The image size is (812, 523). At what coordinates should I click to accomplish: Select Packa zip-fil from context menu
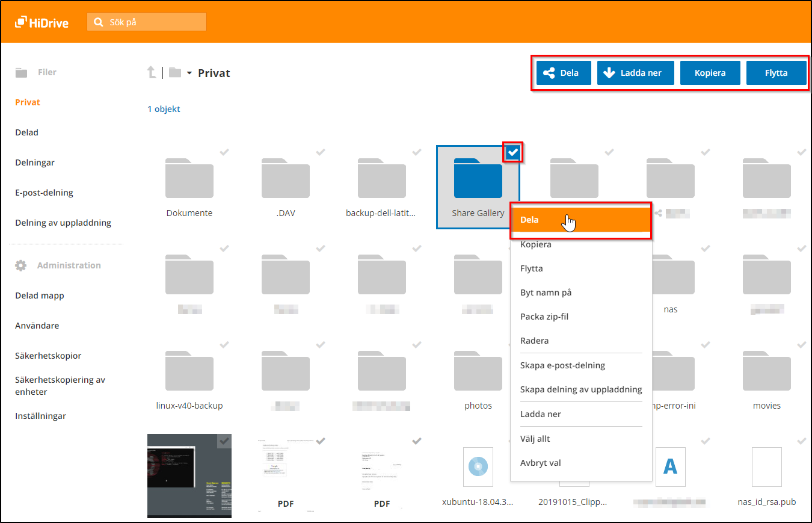coord(544,317)
